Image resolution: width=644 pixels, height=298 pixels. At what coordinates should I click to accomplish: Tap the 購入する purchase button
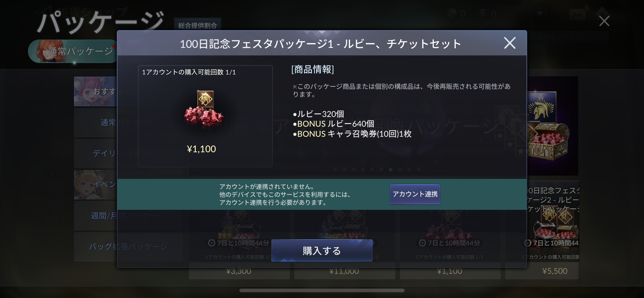point(322,250)
